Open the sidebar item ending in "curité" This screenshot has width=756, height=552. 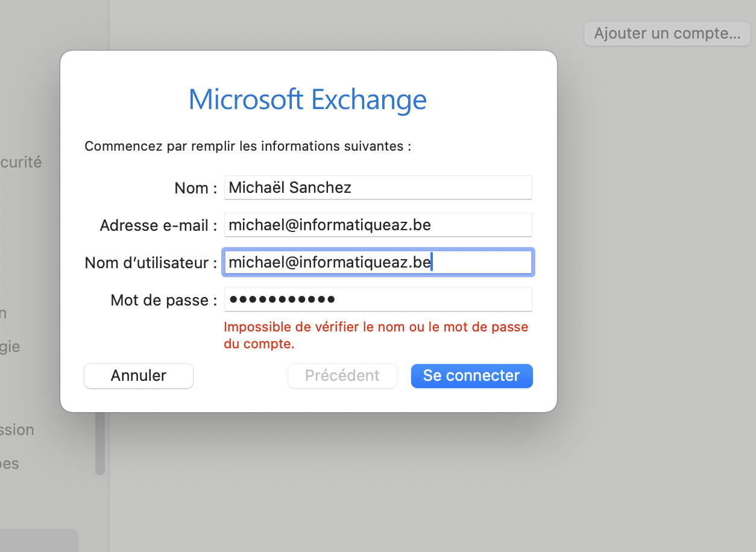click(x=21, y=162)
